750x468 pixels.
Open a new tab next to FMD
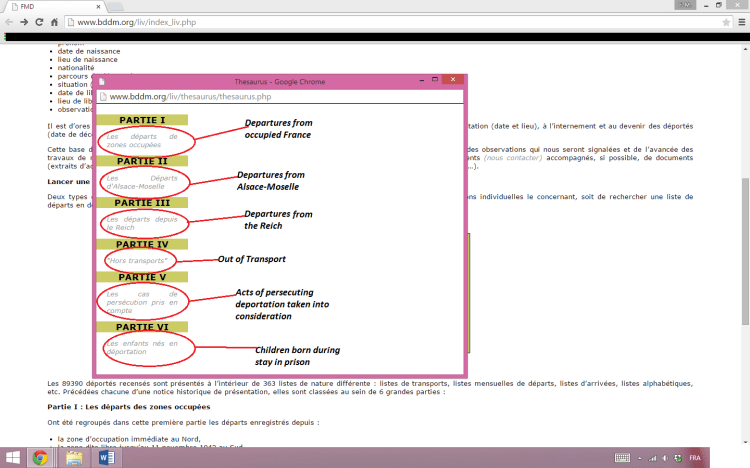point(115,7)
